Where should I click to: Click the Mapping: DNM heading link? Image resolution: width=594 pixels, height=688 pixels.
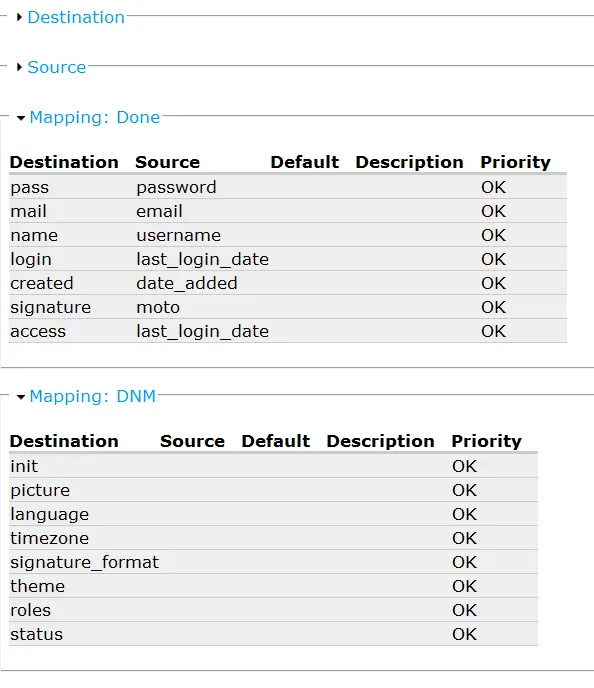point(93,396)
